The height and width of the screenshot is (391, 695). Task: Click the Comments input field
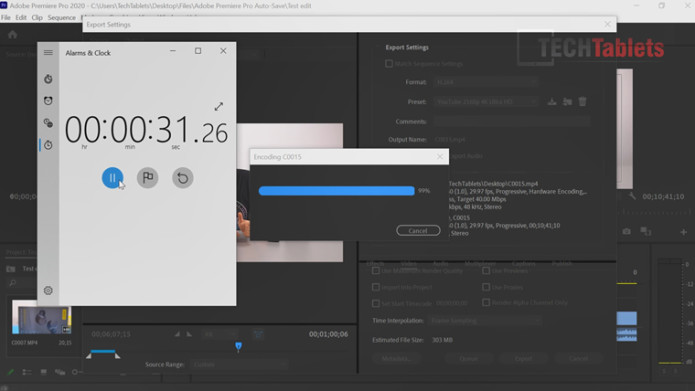(512, 121)
